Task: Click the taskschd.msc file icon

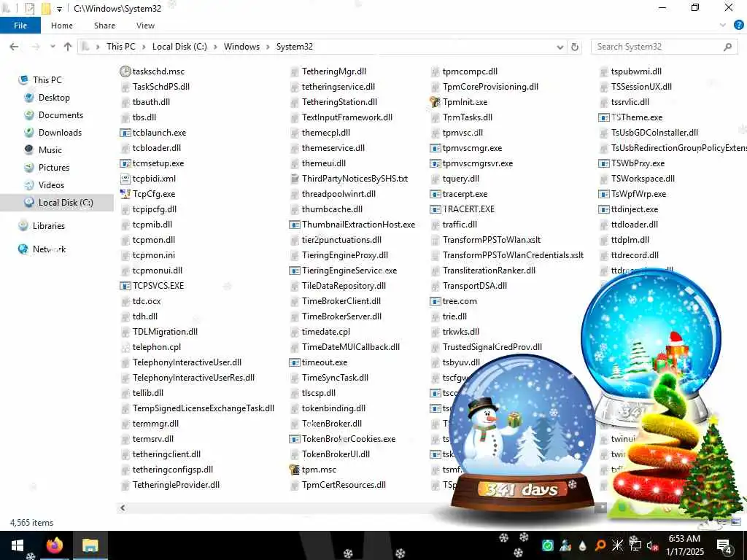Action: [125, 71]
